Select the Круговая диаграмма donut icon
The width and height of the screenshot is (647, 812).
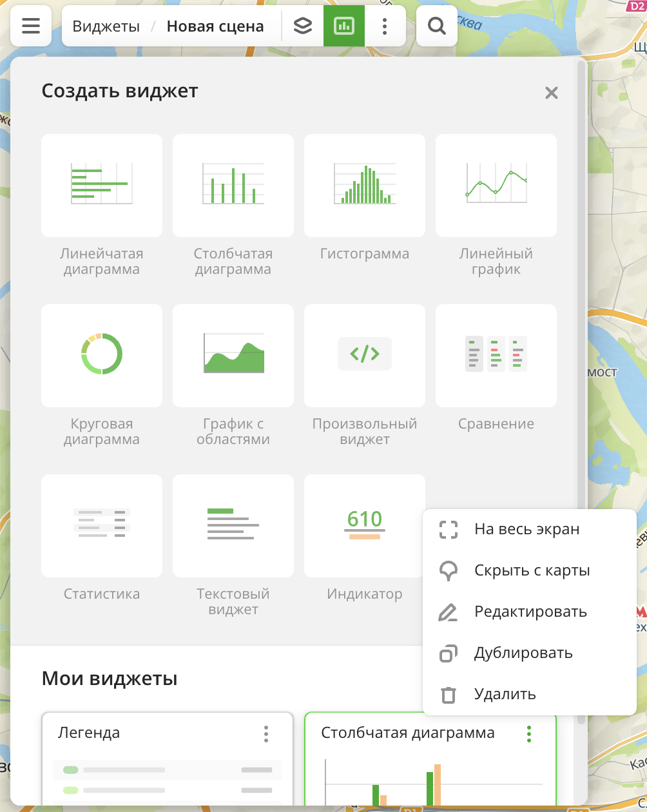[x=102, y=354]
